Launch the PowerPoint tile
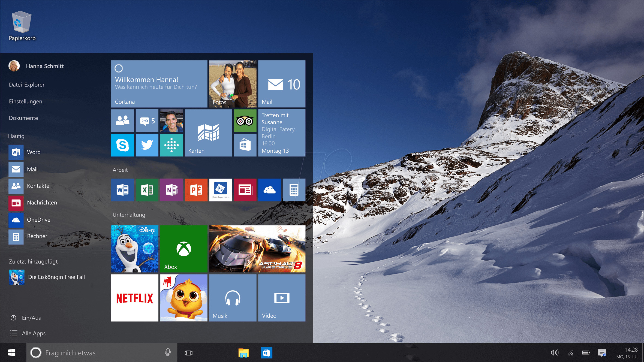644x362 pixels. tap(196, 190)
